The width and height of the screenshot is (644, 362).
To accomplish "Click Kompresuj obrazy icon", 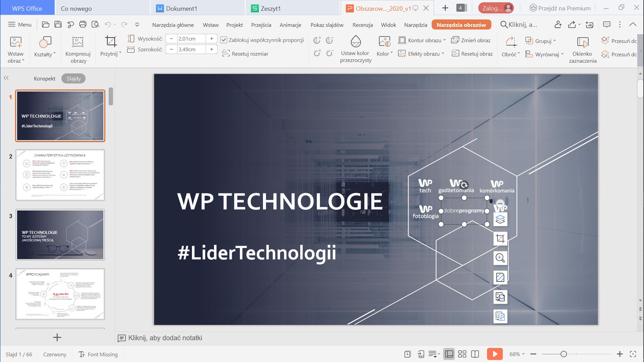I will point(78,42).
